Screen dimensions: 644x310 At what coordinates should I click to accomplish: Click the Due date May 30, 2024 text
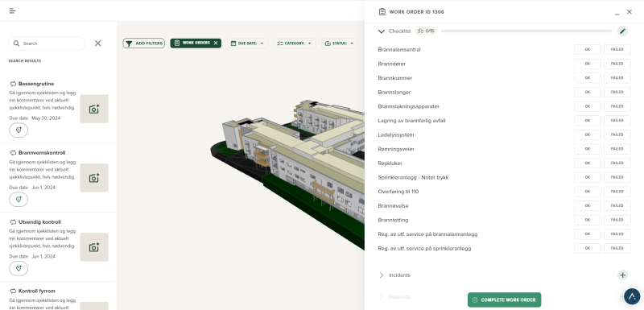click(35, 118)
